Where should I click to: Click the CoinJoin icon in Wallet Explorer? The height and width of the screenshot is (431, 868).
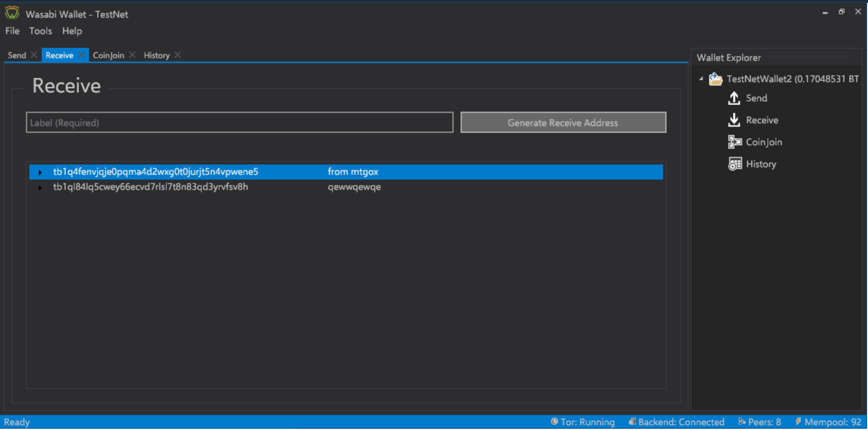(x=735, y=142)
